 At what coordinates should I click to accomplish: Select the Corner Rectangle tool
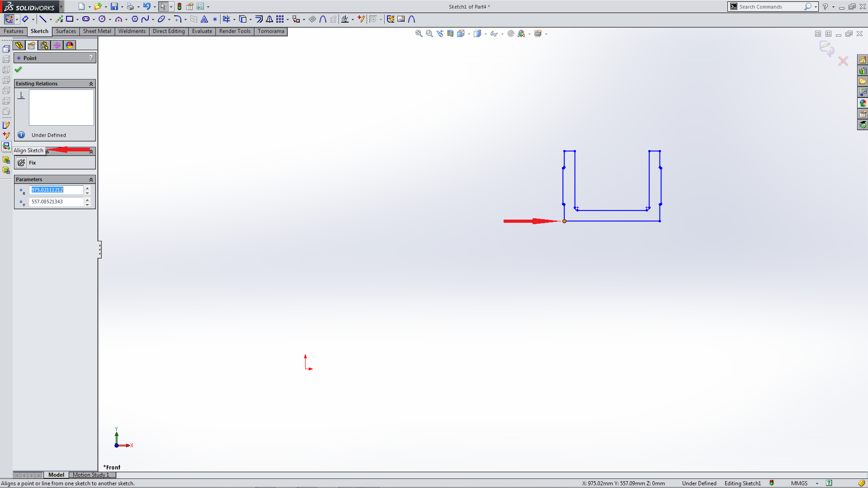(70, 19)
